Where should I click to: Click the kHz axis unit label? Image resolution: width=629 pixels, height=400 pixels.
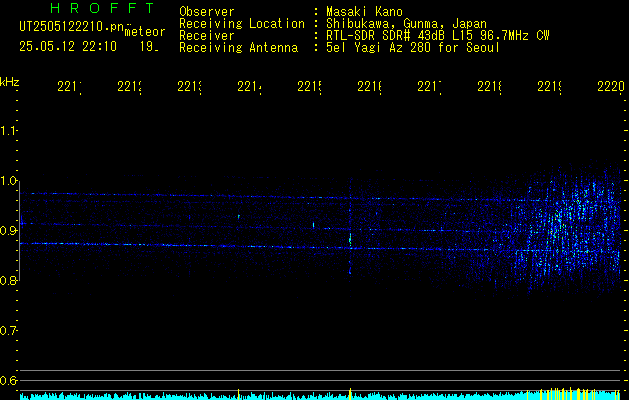coord(10,82)
